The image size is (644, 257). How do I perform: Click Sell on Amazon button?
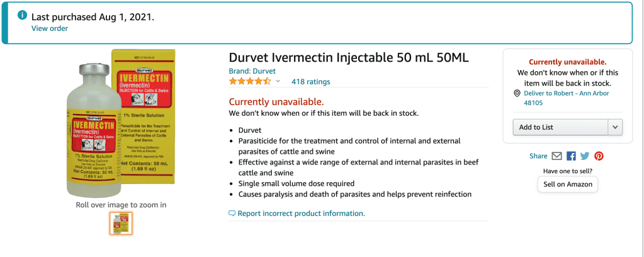click(x=567, y=184)
